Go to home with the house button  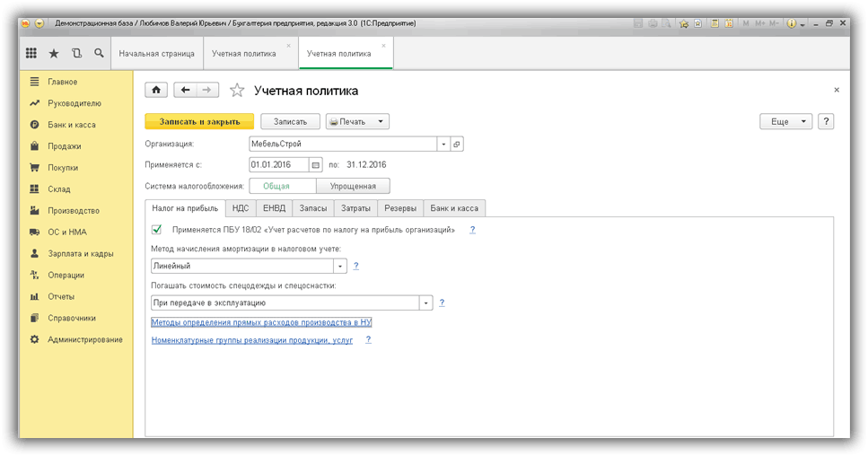(x=156, y=90)
